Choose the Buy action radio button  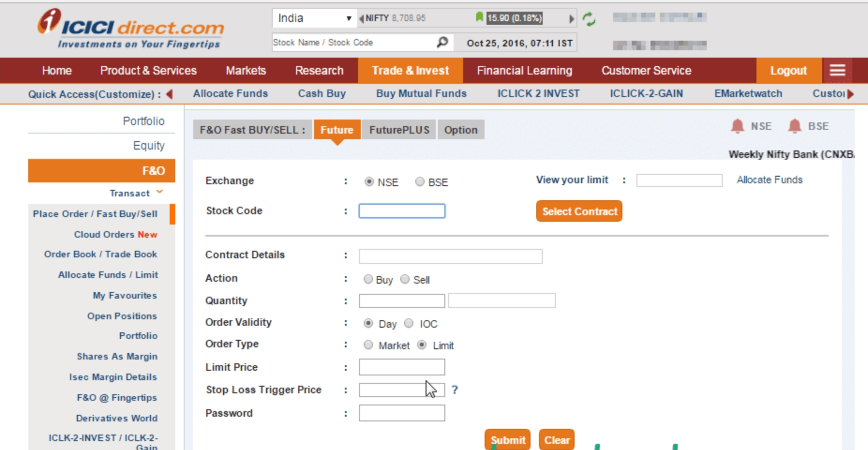point(368,279)
